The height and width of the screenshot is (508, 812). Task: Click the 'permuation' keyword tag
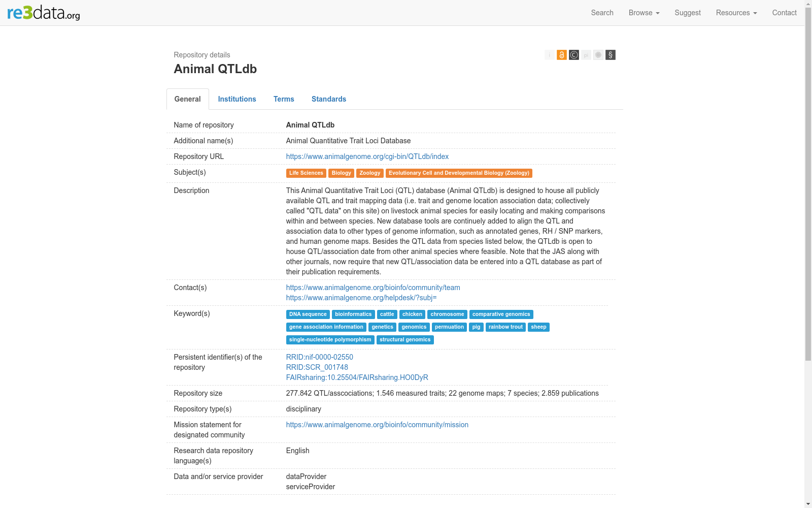(449, 327)
